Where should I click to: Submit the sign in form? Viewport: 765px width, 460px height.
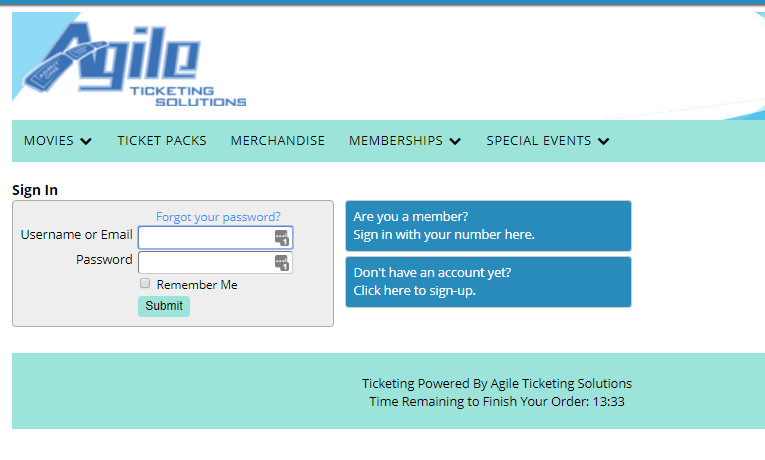point(164,306)
